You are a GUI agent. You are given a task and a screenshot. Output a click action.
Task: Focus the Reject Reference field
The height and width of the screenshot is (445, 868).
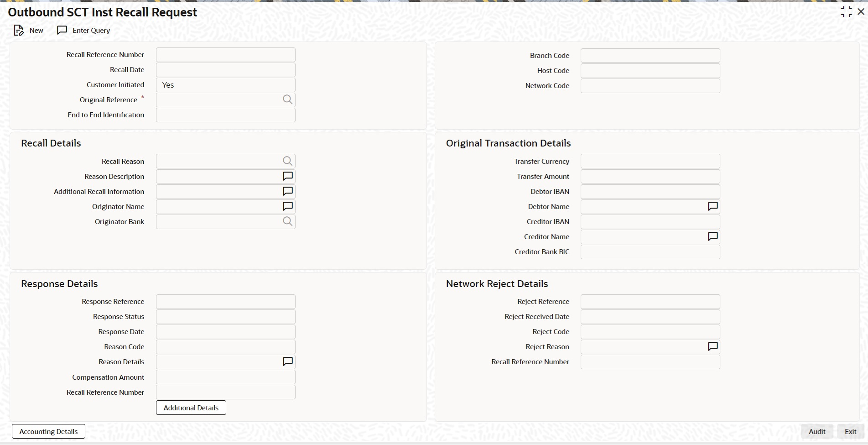pos(650,301)
